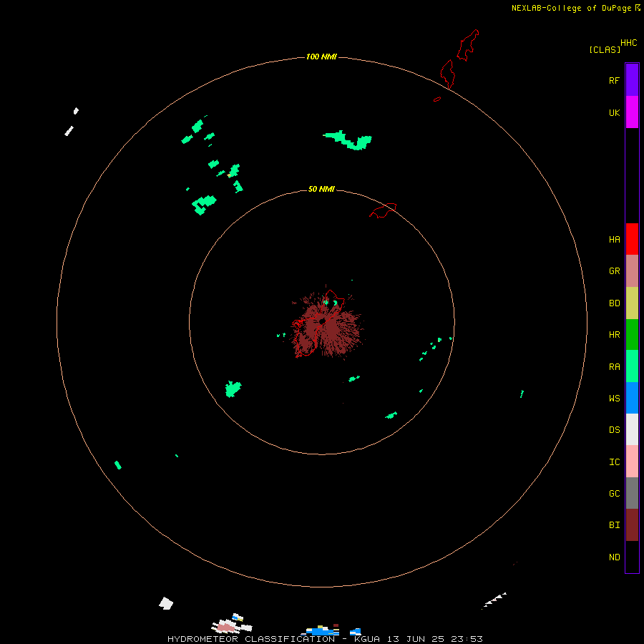Click the UK magenta legend swatch
Image resolution: width=644 pixels, height=644 pixels.
(x=632, y=112)
